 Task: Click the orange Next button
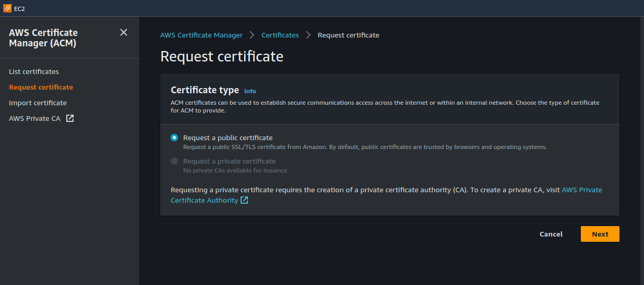click(600, 234)
